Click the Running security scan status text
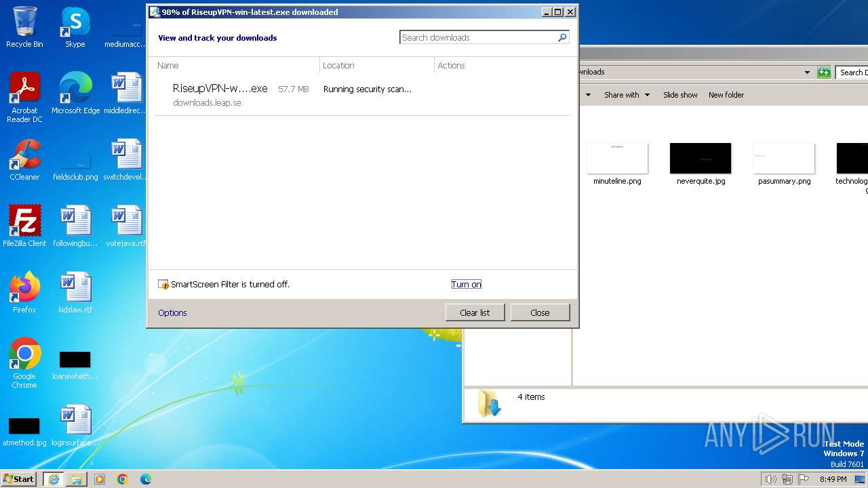This screenshot has width=868, height=488. pos(367,89)
